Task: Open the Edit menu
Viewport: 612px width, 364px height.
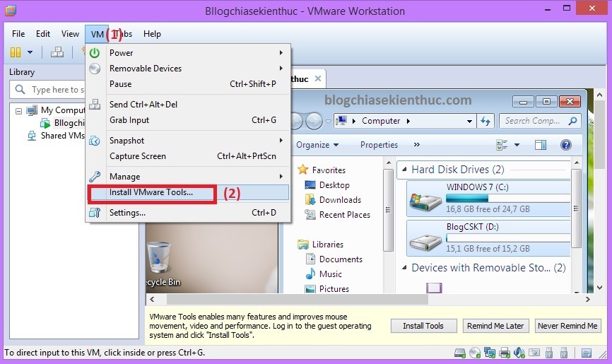Action: [43, 34]
